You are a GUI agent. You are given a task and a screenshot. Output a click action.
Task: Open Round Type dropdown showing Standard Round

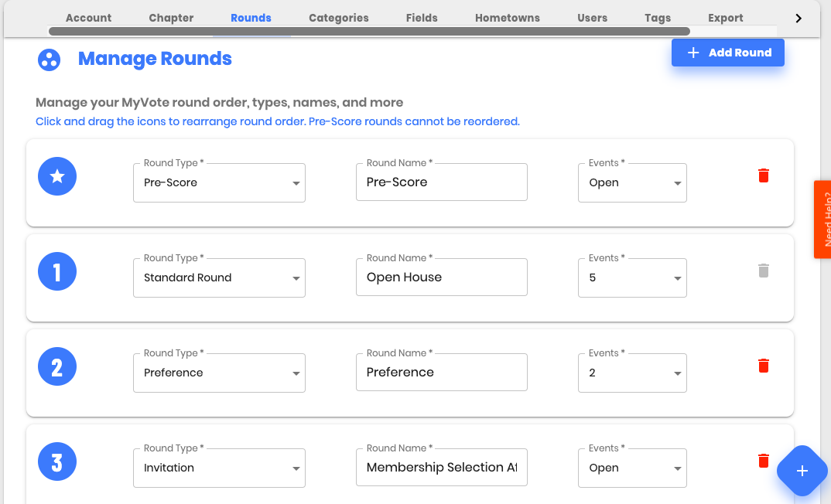[220, 278]
